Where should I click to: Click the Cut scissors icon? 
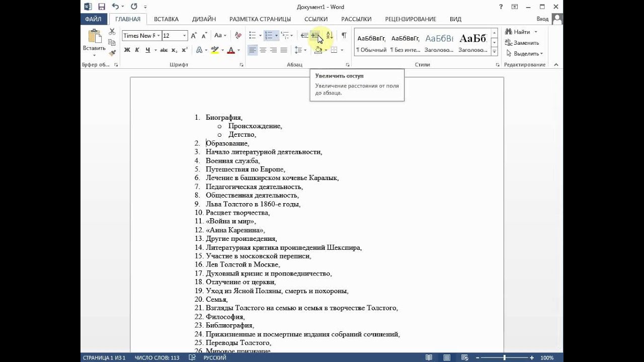tap(112, 32)
